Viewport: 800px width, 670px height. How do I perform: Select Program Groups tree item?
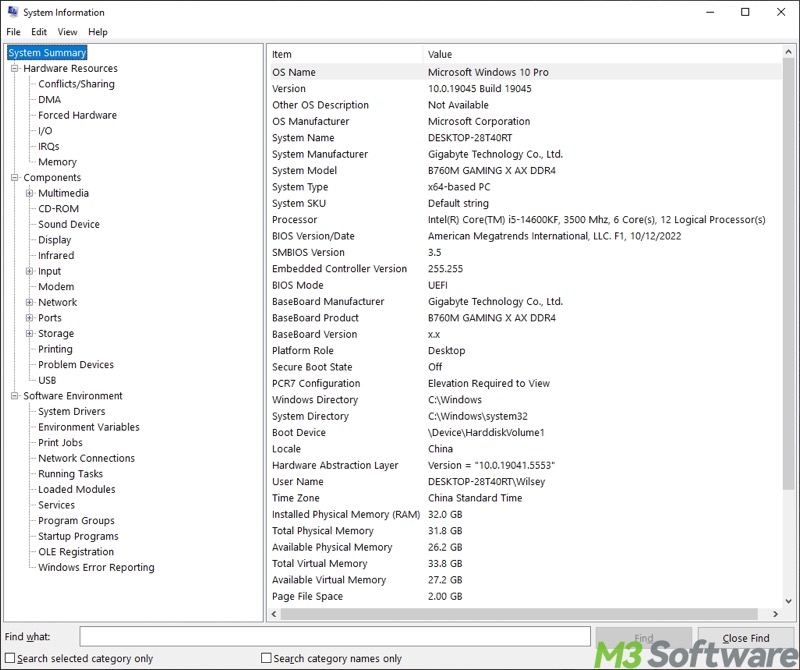tap(76, 520)
